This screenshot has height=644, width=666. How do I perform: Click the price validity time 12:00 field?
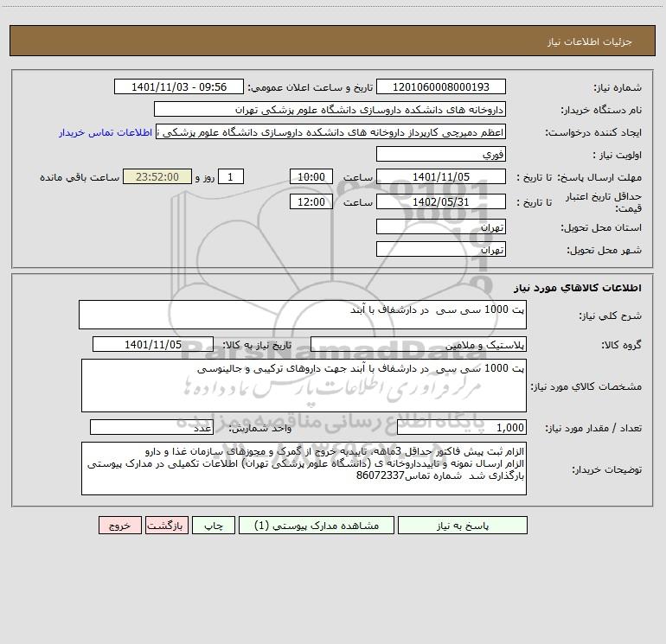(311, 201)
